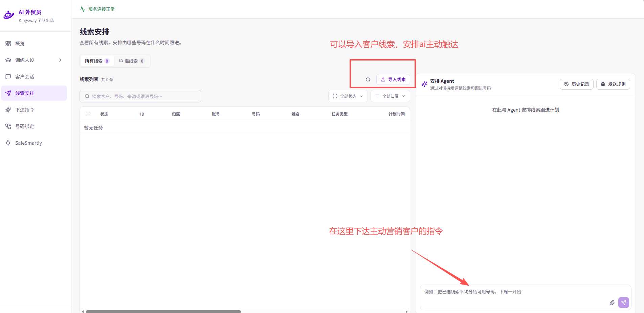
Task: Open the 全部状态 status dropdown
Action: pyautogui.click(x=348, y=96)
